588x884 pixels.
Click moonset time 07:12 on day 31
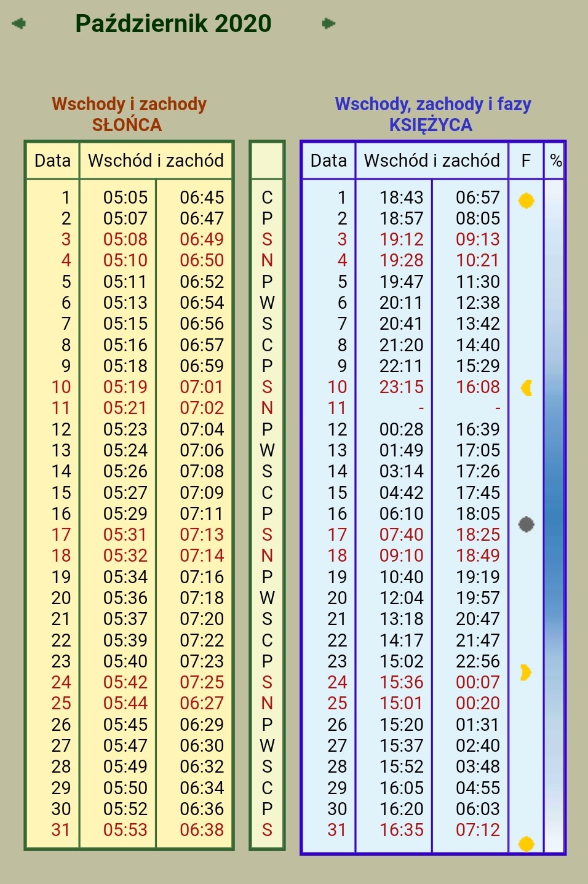pyautogui.click(x=478, y=830)
